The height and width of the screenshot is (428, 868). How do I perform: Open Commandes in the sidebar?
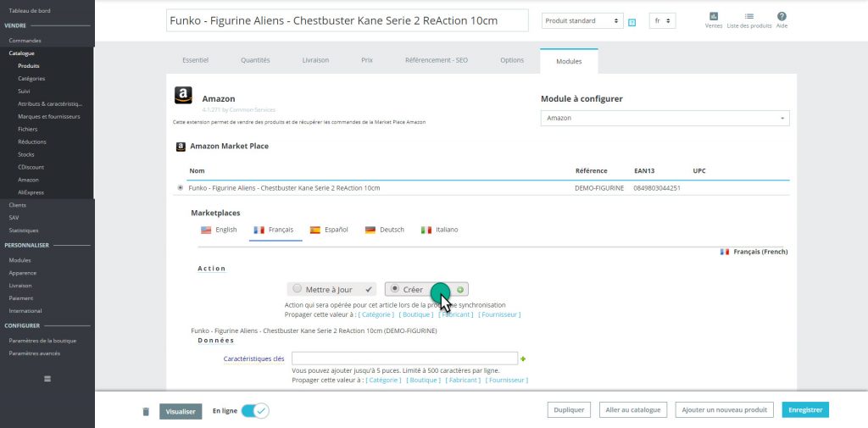pyautogui.click(x=25, y=41)
